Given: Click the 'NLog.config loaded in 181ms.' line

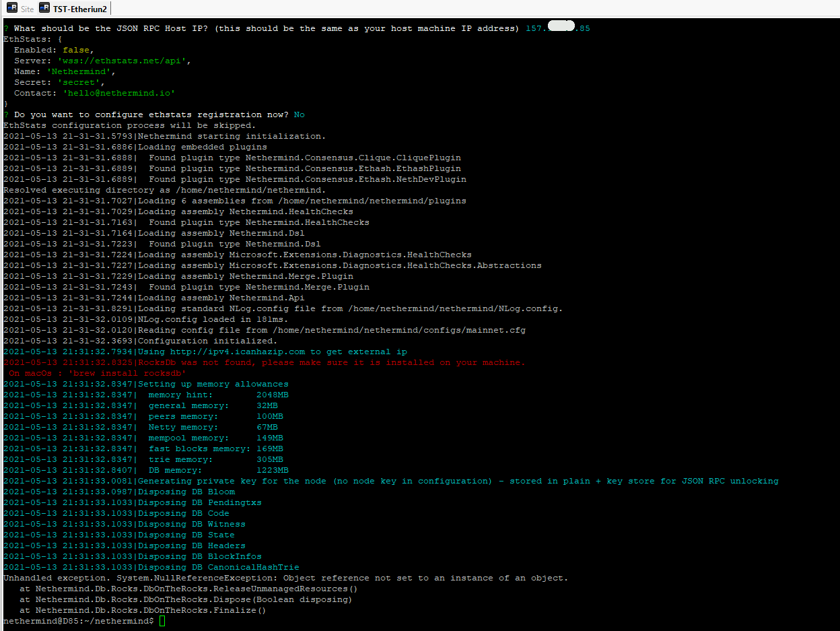Looking at the screenshot, I should coord(146,319).
